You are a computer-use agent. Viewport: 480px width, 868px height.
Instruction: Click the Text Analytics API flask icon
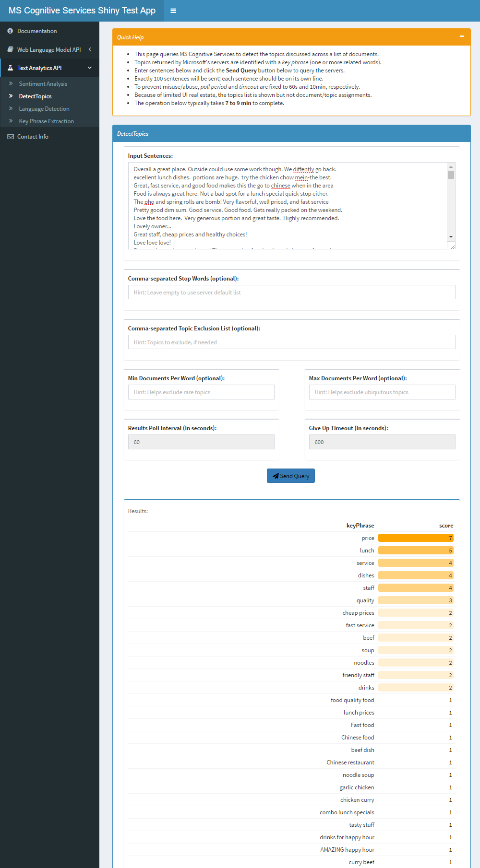pos(10,68)
